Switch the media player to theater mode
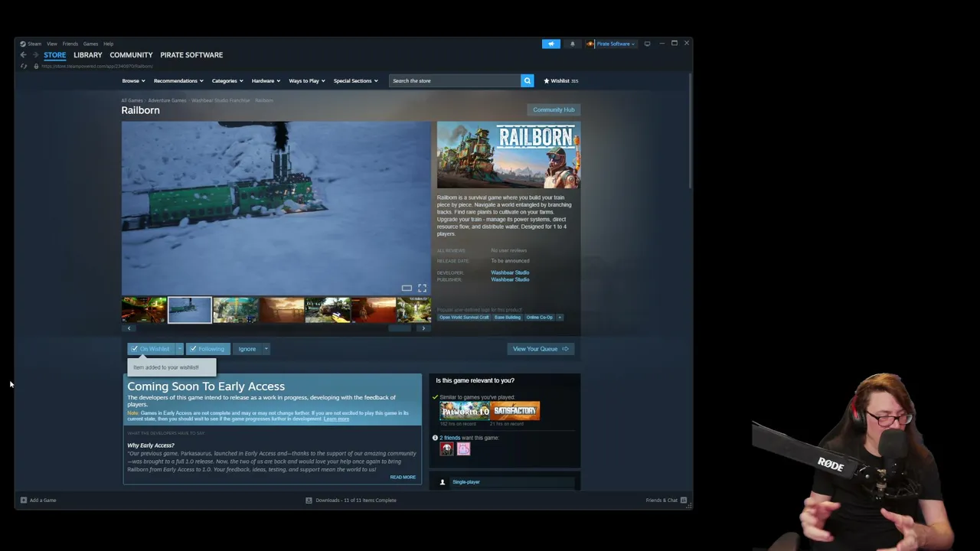Image resolution: width=980 pixels, height=551 pixels. point(407,288)
